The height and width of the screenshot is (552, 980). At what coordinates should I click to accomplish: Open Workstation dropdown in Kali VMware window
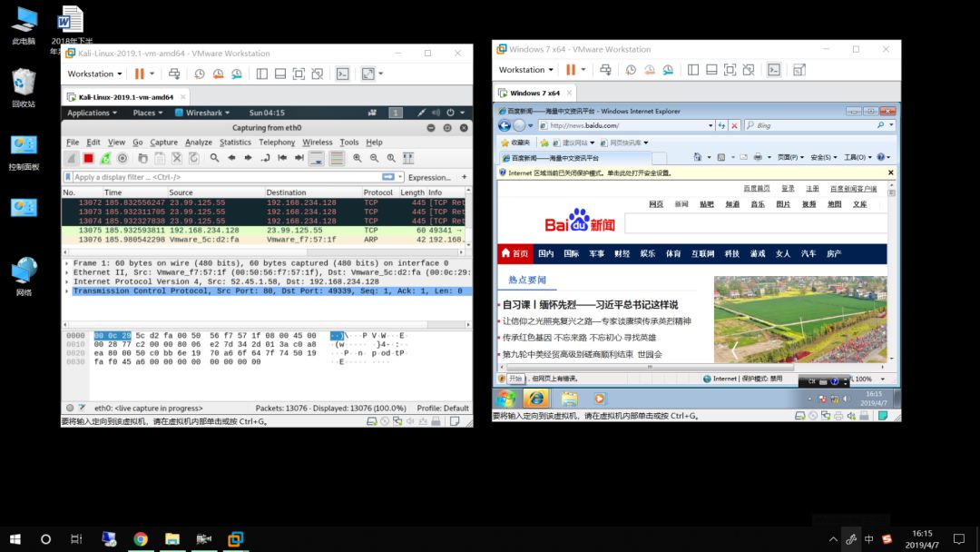pos(95,74)
